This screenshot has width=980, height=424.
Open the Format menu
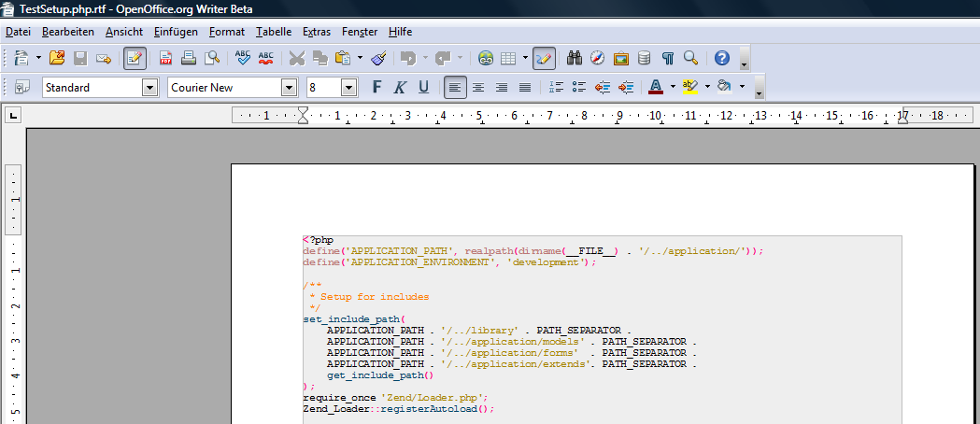coord(227,32)
